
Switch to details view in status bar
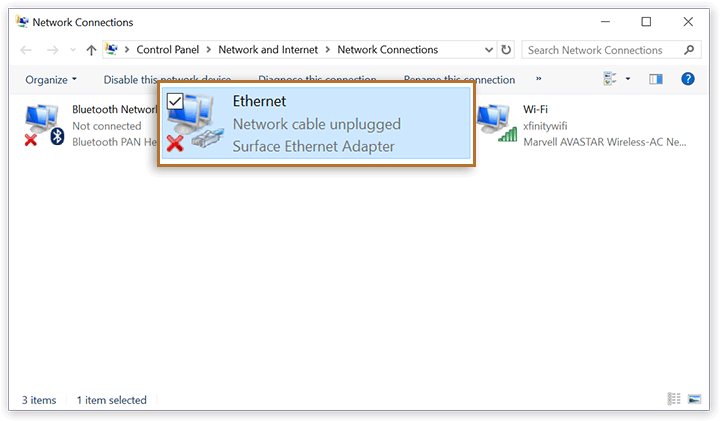(674, 399)
